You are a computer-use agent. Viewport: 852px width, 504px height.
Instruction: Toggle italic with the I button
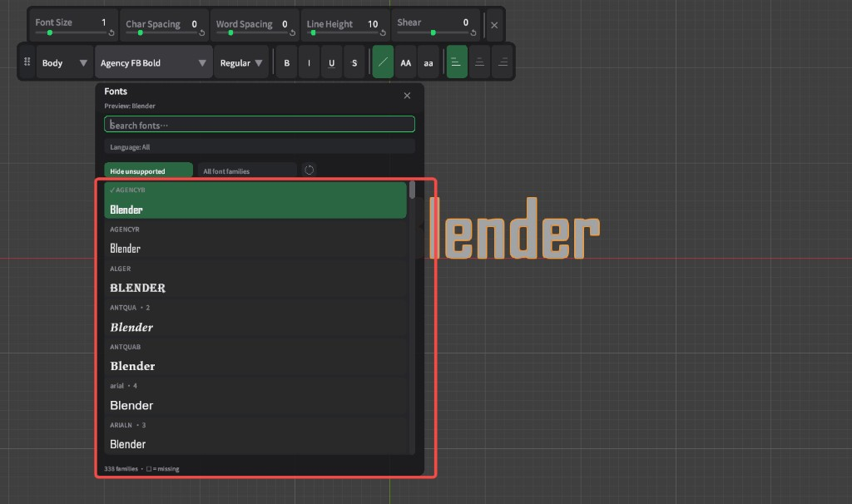point(310,63)
